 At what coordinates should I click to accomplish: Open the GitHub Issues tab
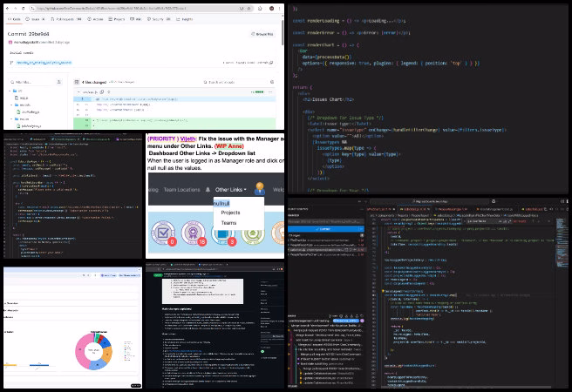tap(36, 19)
